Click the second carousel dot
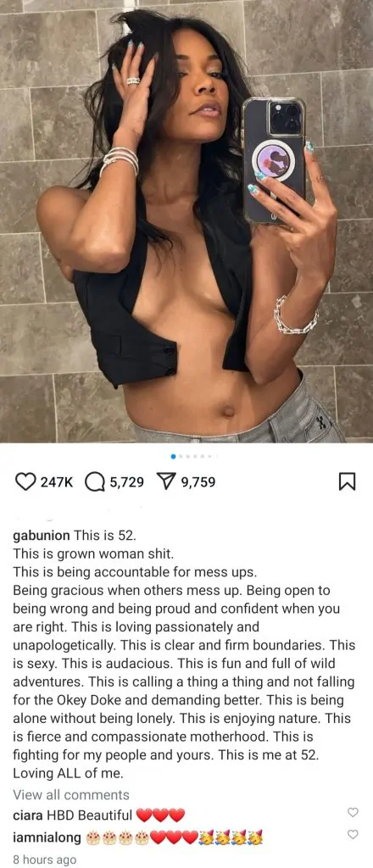Viewport: 373px width, 868px height. [x=181, y=456]
